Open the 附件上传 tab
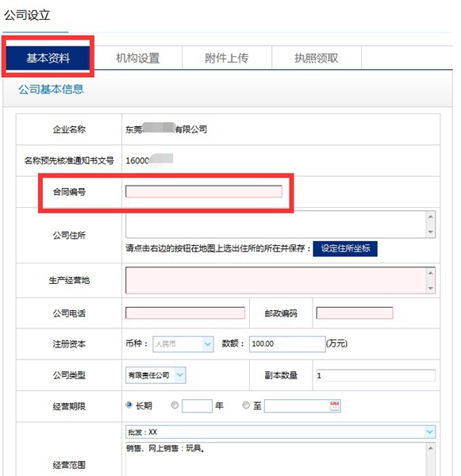Screen dimensions: 461x476 (227, 58)
